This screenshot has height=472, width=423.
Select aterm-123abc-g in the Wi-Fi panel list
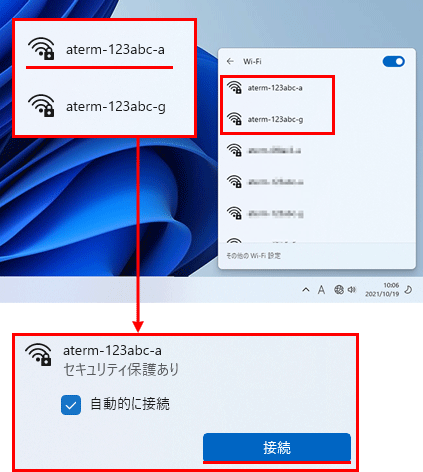(x=277, y=119)
